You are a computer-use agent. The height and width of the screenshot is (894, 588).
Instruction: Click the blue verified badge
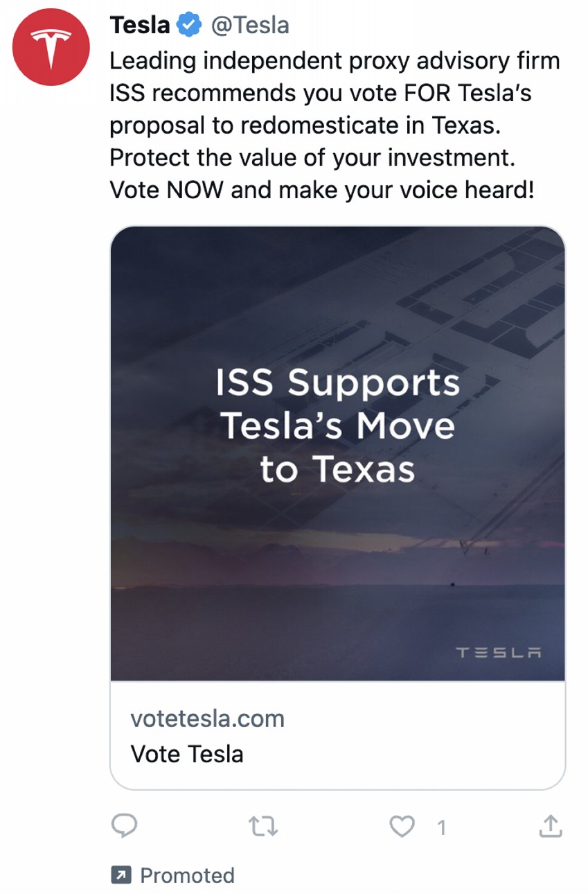tap(188, 26)
